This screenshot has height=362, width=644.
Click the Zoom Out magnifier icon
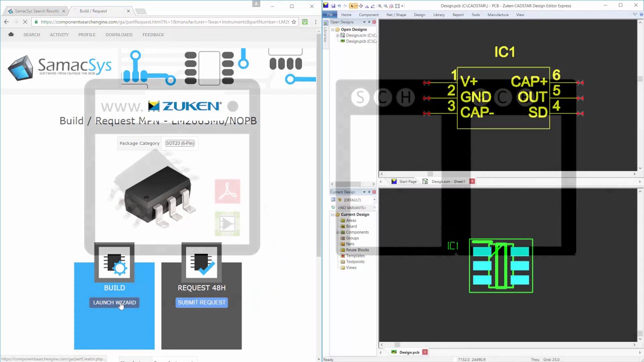pyautogui.click(x=385, y=6)
